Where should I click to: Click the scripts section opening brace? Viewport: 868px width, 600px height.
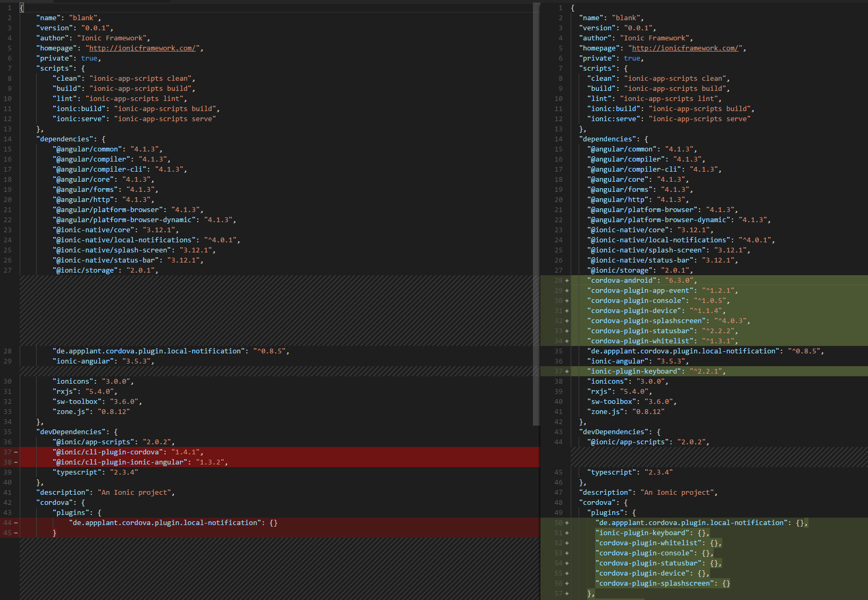click(83, 68)
